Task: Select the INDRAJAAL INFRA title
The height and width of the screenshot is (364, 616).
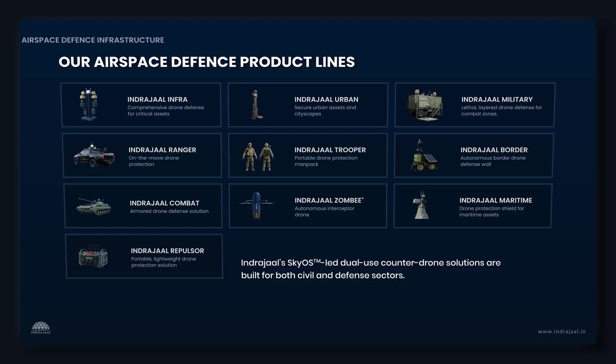Action: tap(157, 99)
